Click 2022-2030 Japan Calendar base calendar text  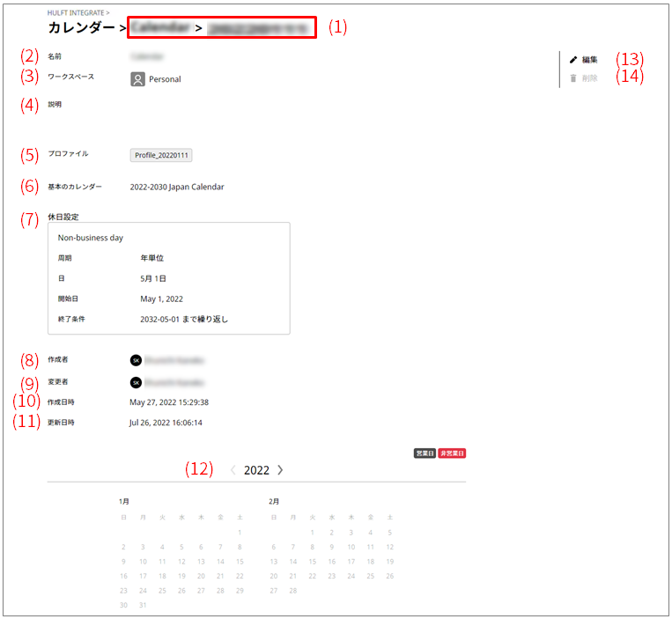[176, 187]
